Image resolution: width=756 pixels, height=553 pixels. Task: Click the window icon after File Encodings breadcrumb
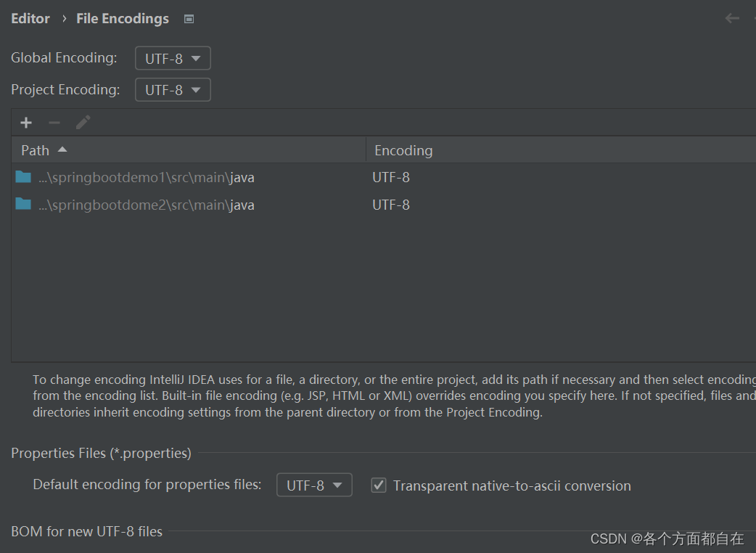pyautogui.click(x=189, y=18)
